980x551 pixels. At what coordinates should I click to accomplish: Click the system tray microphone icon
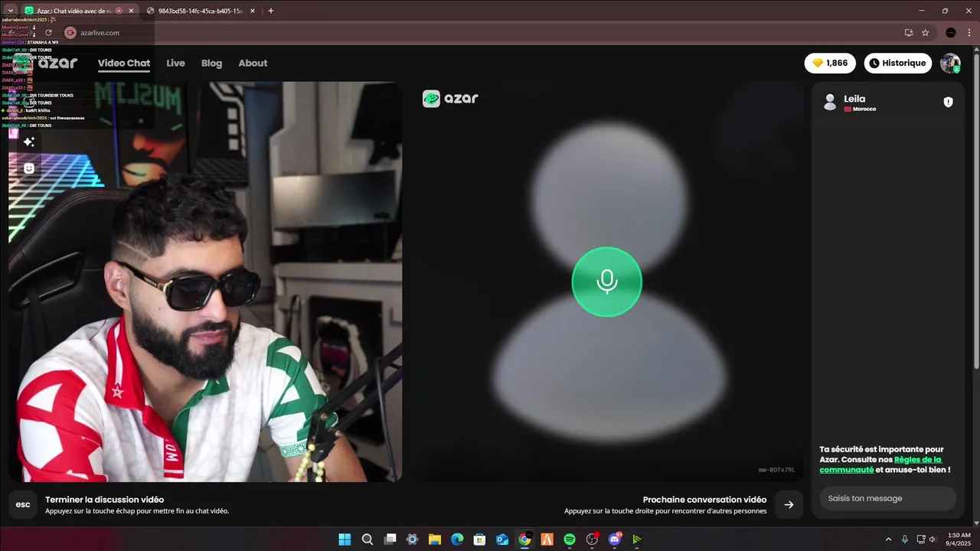pyautogui.click(x=905, y=540)
